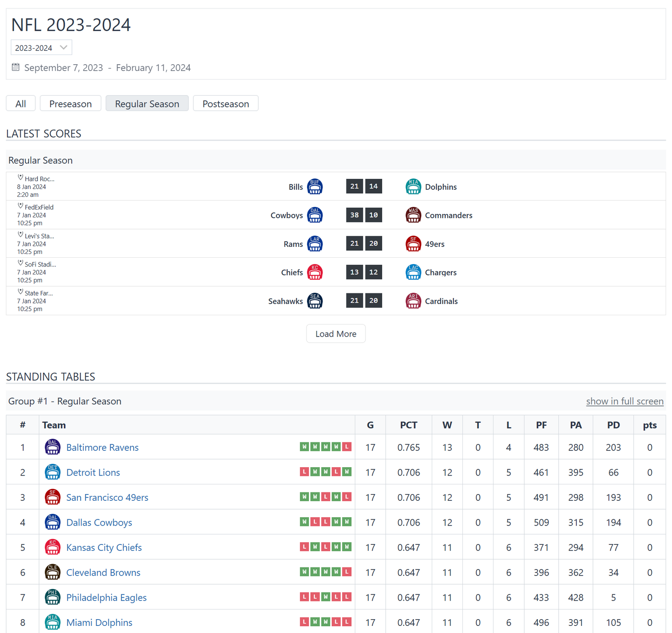Click the Philadelphia Eagles team link

(x=106, y=597)
